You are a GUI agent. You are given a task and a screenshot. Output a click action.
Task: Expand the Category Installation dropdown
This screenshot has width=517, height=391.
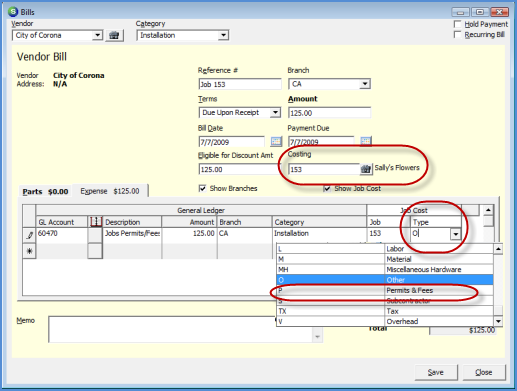pos(223,35)
